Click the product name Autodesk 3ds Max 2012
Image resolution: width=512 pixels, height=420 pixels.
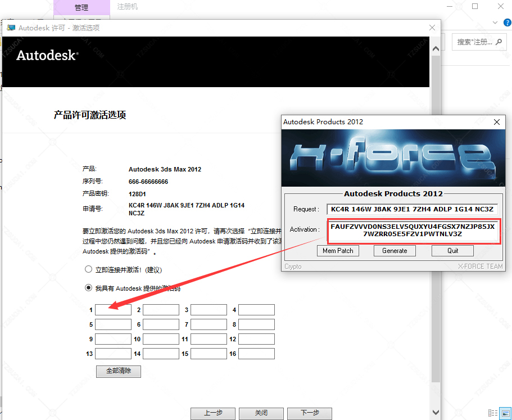165,169
